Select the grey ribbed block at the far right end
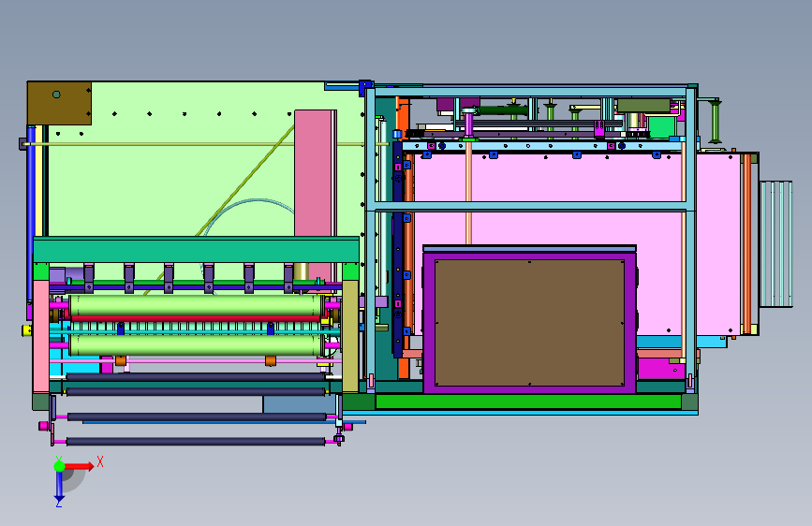Image resolution: width=812 pixels, height=526 pixels. 775,244
